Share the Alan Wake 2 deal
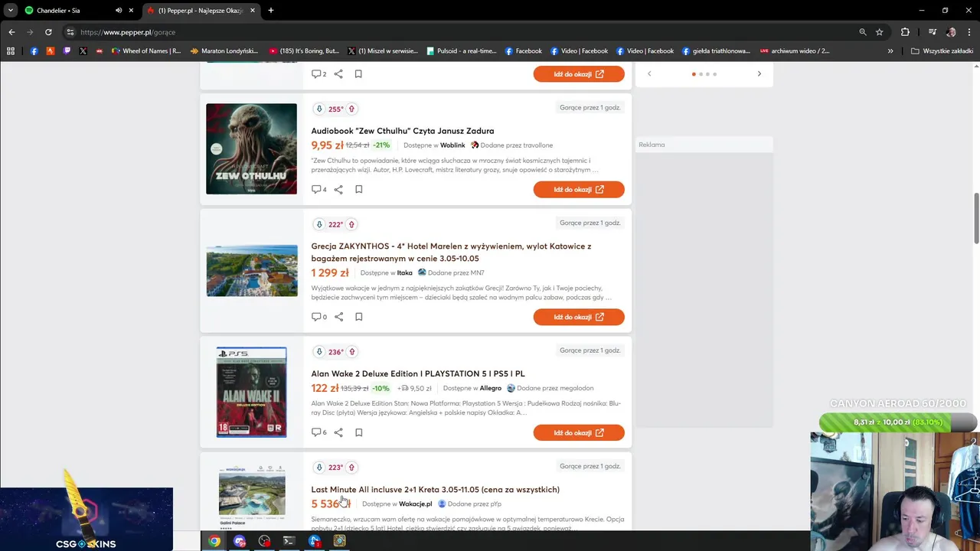Viewport: 980px width, 551px height. 338,432
